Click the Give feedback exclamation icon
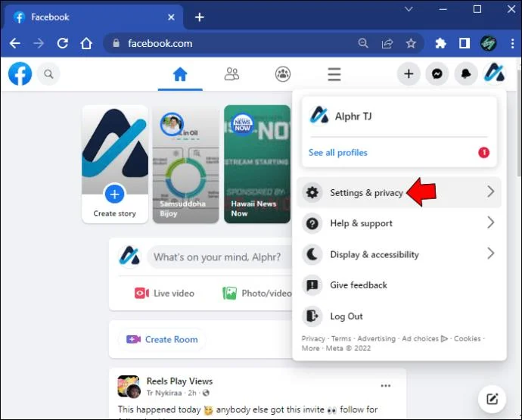The width and height of the screenshot is (522, 420). click(312, 285)
